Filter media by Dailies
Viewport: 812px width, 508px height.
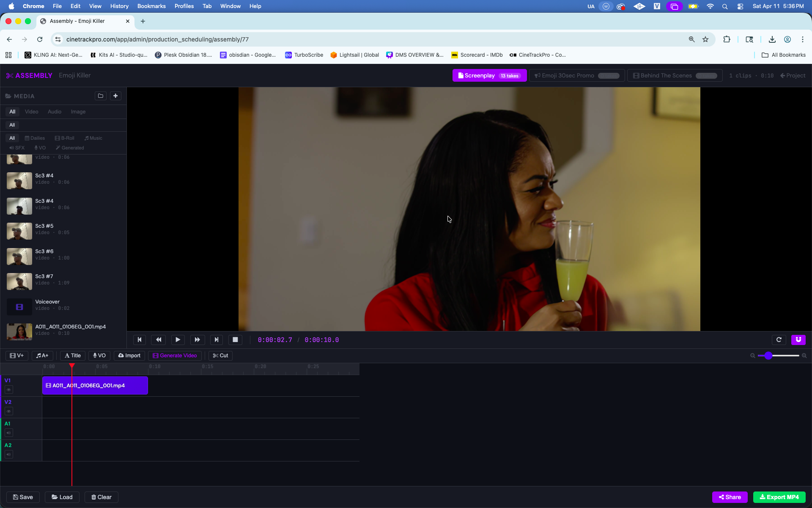click(34, 138)
